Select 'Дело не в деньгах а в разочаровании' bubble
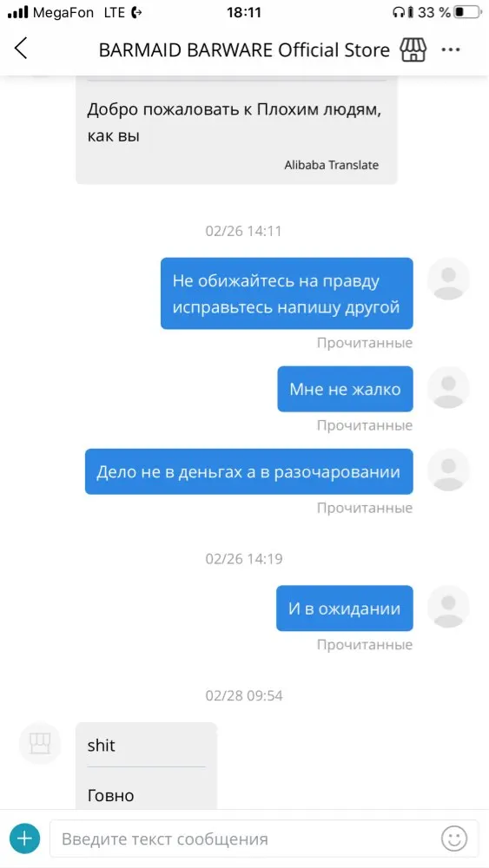489x868 pixels. pos(248,471)
